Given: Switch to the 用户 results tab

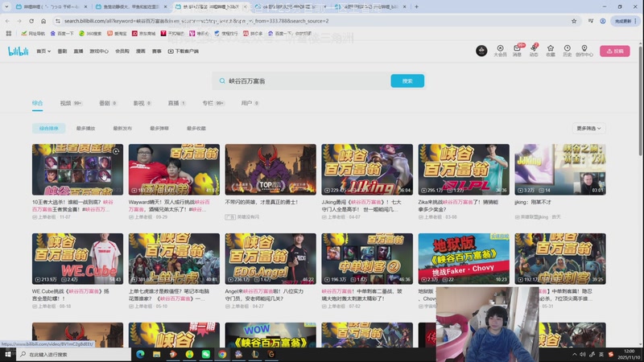Looking at the screenshot, I should click(x=250, y=103).
